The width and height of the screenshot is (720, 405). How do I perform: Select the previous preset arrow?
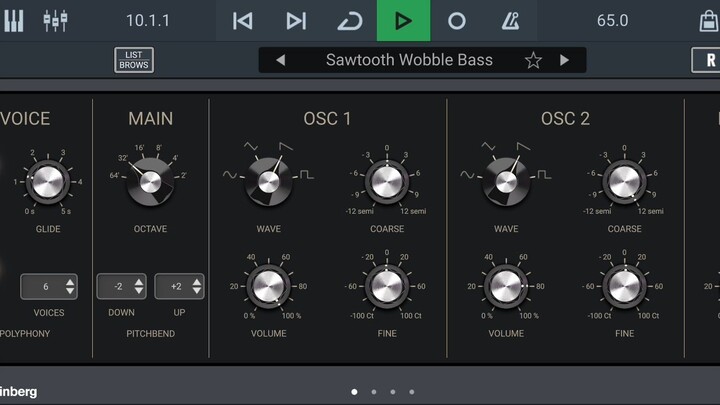(280, 60)
